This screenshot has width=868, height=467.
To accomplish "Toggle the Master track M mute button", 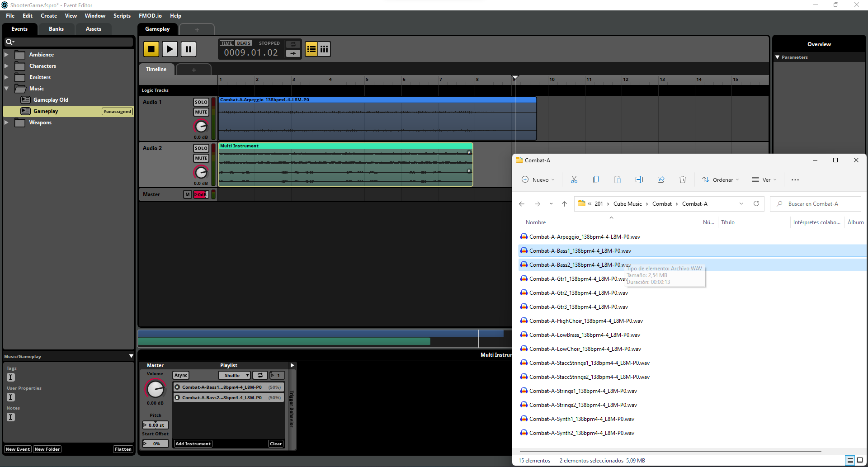I will [x=188, y=194].
